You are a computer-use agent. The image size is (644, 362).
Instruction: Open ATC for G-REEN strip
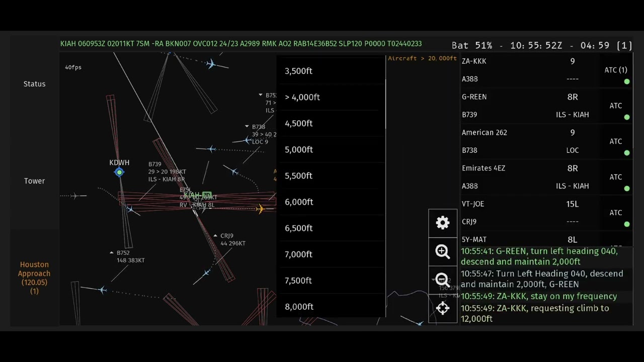click(616, 106)
